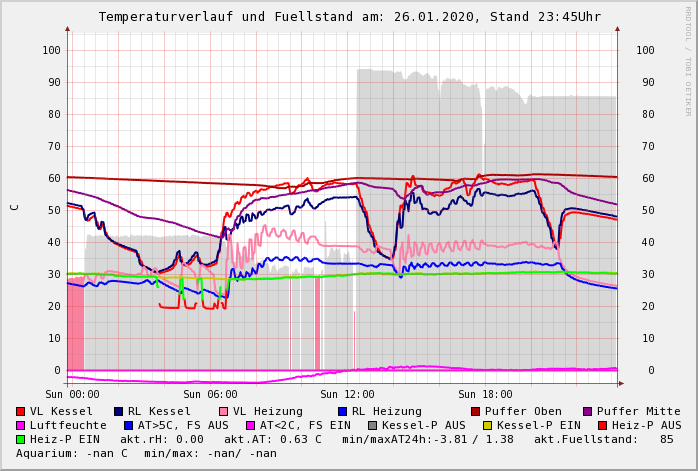Select the dark red Puffer Oben swatch
Viewport: 698px width, 471px height.
click(476, 411)
